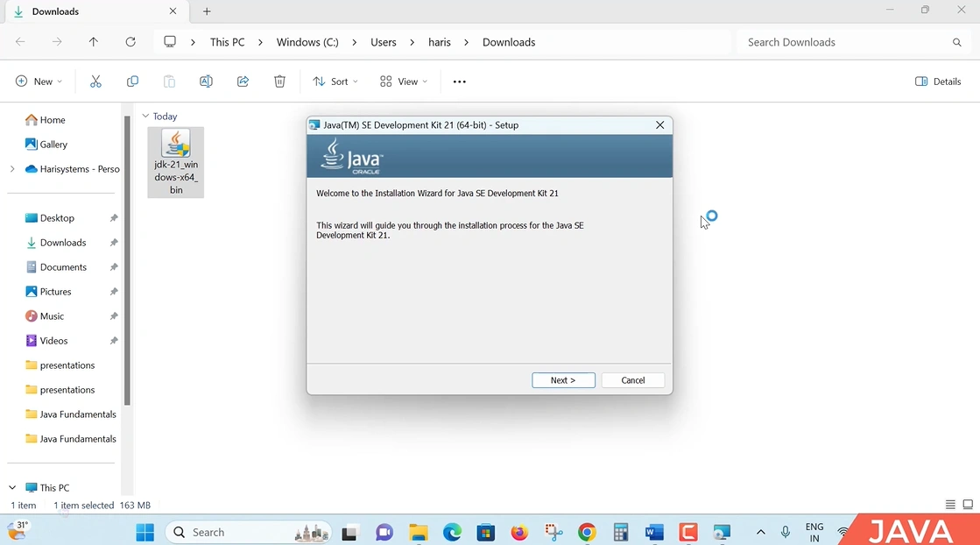The height and width of the screenshot is (545, 980).
Task: Expand chevron after haris in address bar
Action: pyautogui.click(x=466, y=43)
